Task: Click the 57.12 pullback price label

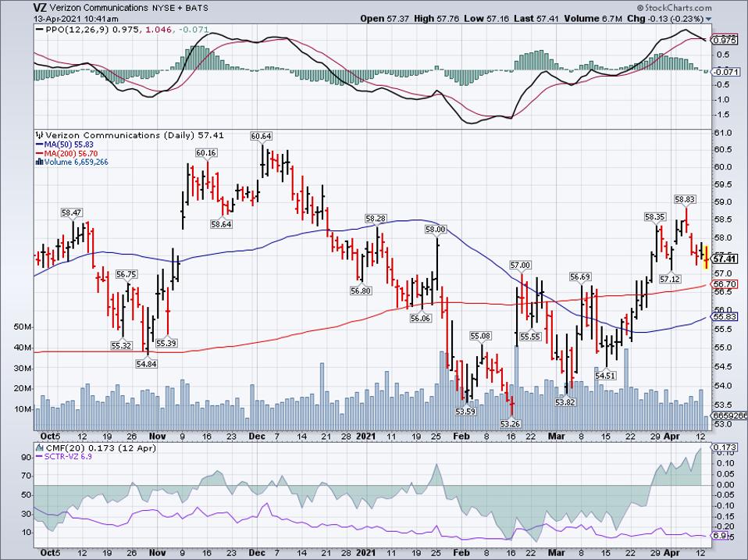Action: (x=670, y=279)
